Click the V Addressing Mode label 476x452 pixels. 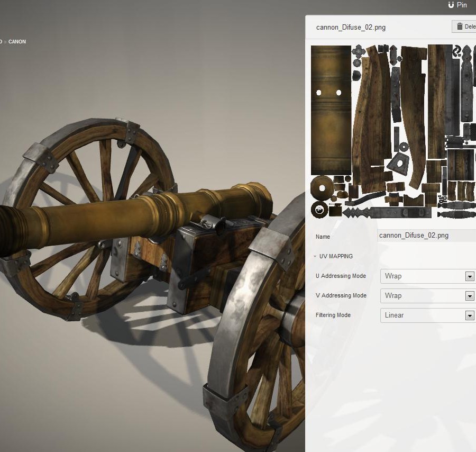coord(341,296)
